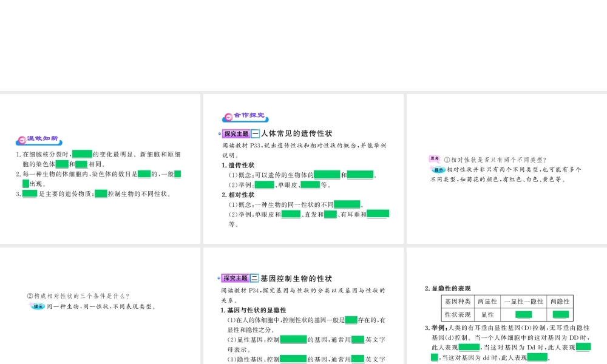Click the table cell 两隐性

[x=560, y=302]
